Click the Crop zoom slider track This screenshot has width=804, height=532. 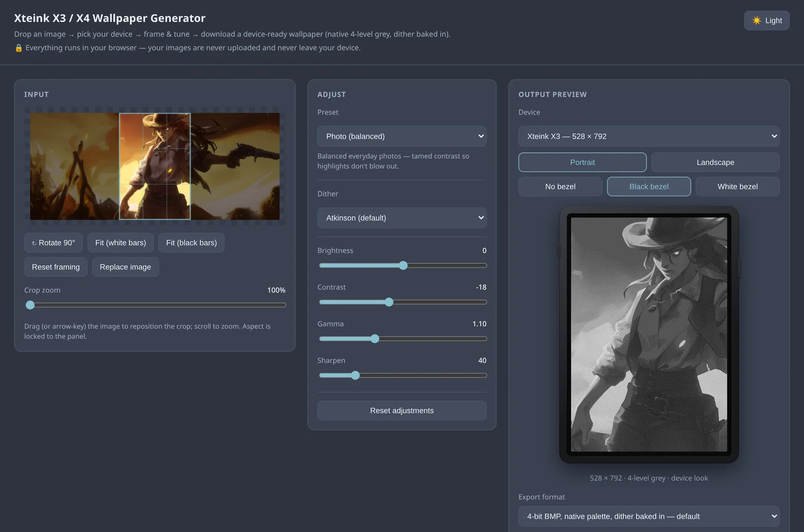coord(156,305)
